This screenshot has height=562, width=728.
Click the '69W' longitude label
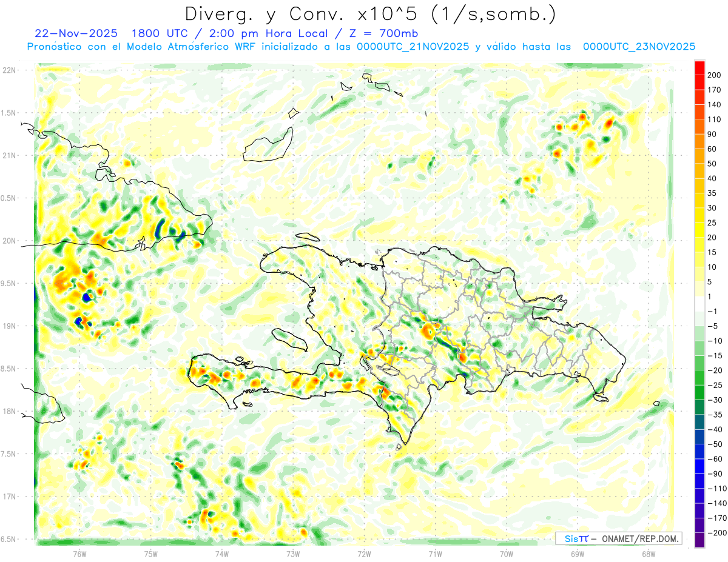578,554
